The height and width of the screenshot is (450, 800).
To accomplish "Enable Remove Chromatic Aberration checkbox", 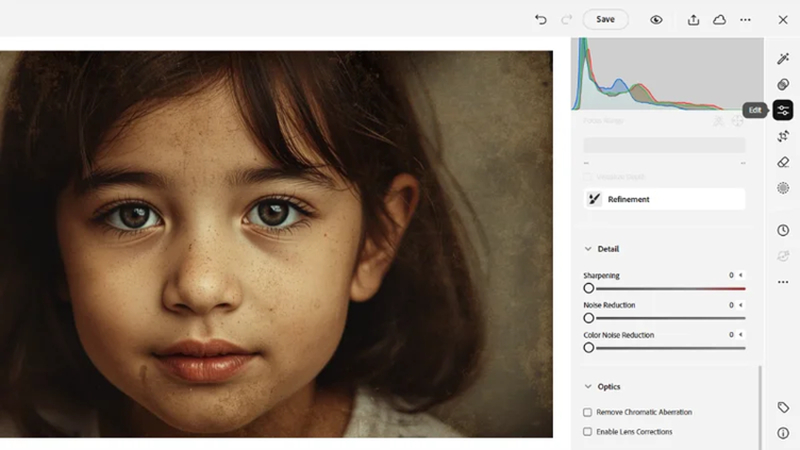I will coord(588,412).
